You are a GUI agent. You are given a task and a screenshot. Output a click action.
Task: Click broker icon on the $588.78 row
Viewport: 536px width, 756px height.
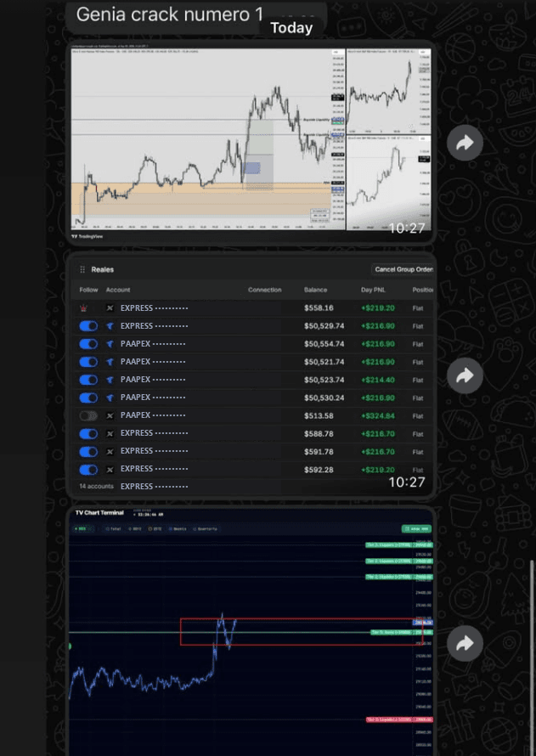pyautogui.click(x=110, y=433)
